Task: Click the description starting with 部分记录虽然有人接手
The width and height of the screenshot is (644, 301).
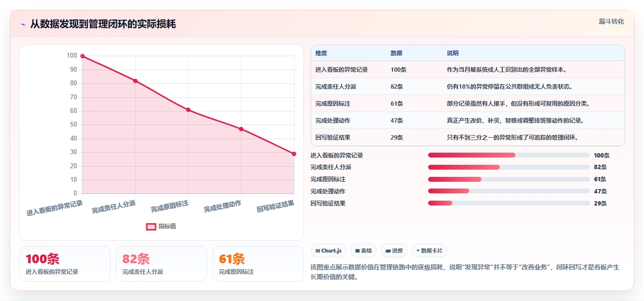Action: click(518, 104)
